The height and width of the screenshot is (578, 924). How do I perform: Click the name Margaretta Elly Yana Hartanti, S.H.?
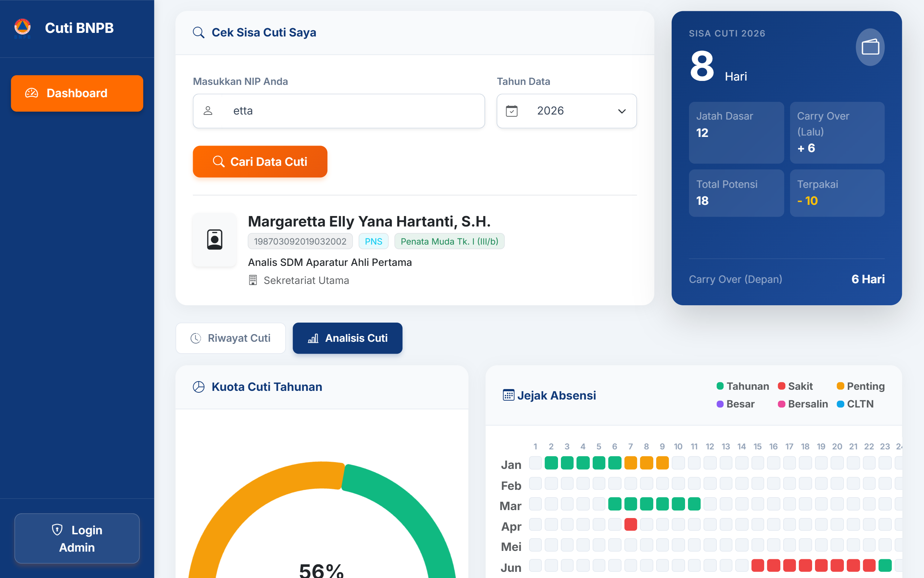click(x=369, y=221)
